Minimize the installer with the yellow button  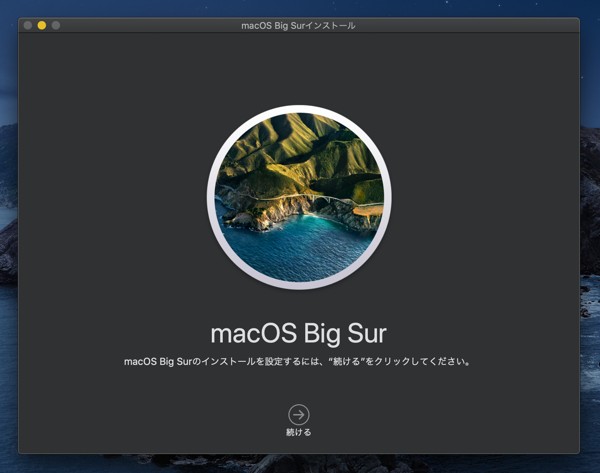coord(42,25)
